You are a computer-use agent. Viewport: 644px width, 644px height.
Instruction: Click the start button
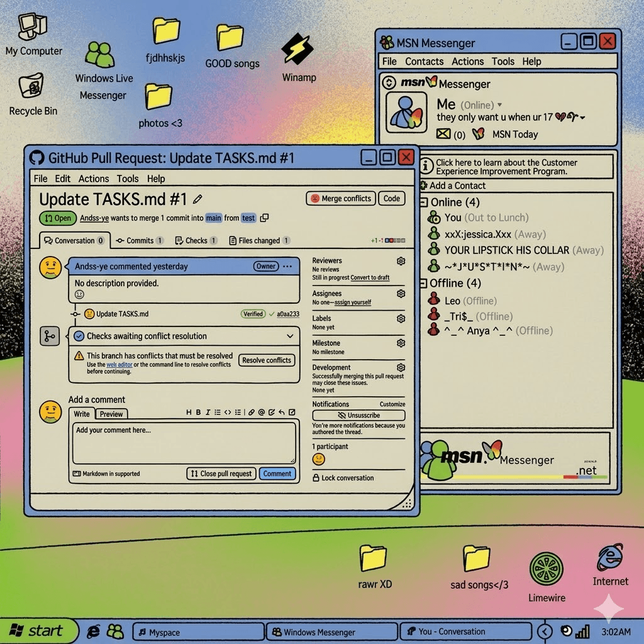(x=38, y=631)
